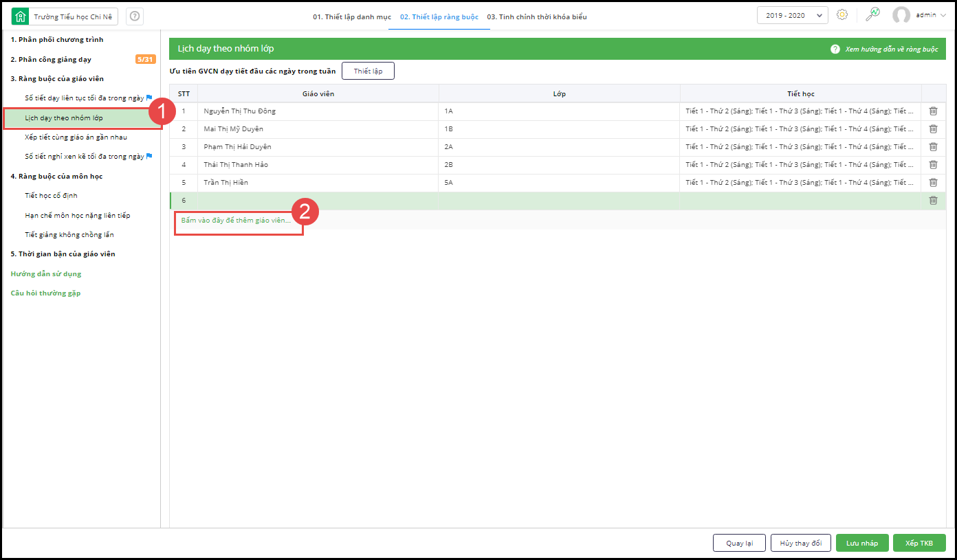Delete row of Thái Thị Thanh Hảo
This screenshot has width=957, height=560.
click(933, 164)
